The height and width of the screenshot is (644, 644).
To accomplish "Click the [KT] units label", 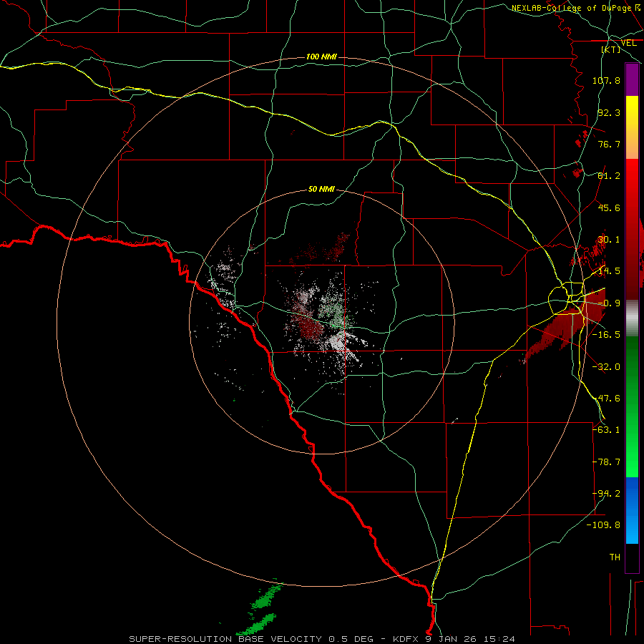I will click(611, 49).
